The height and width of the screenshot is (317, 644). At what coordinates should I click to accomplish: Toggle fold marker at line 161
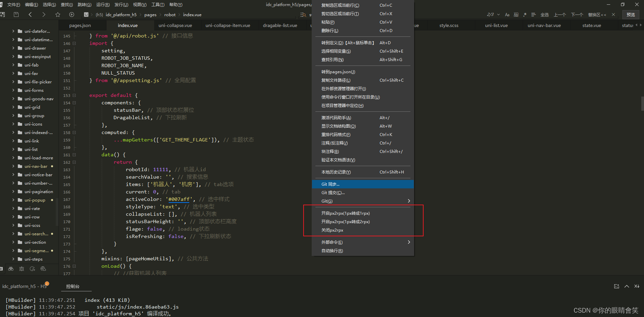(x=74, y=155)
